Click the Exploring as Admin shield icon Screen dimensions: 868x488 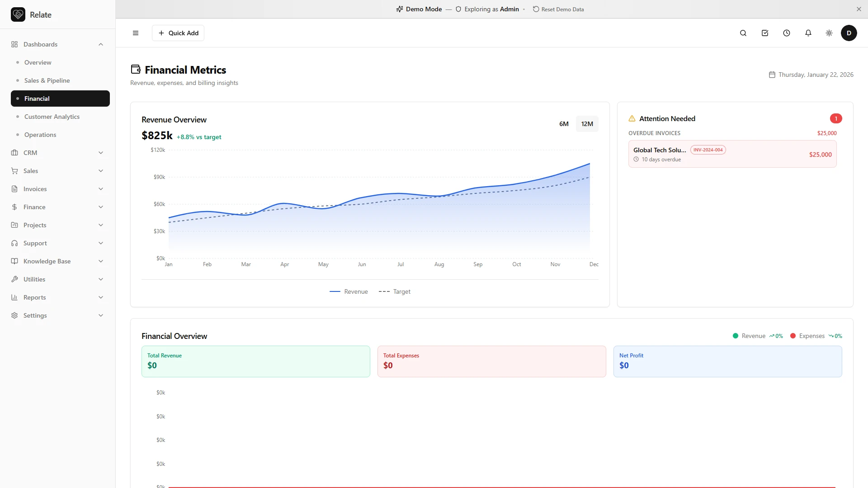click(458, 9)
